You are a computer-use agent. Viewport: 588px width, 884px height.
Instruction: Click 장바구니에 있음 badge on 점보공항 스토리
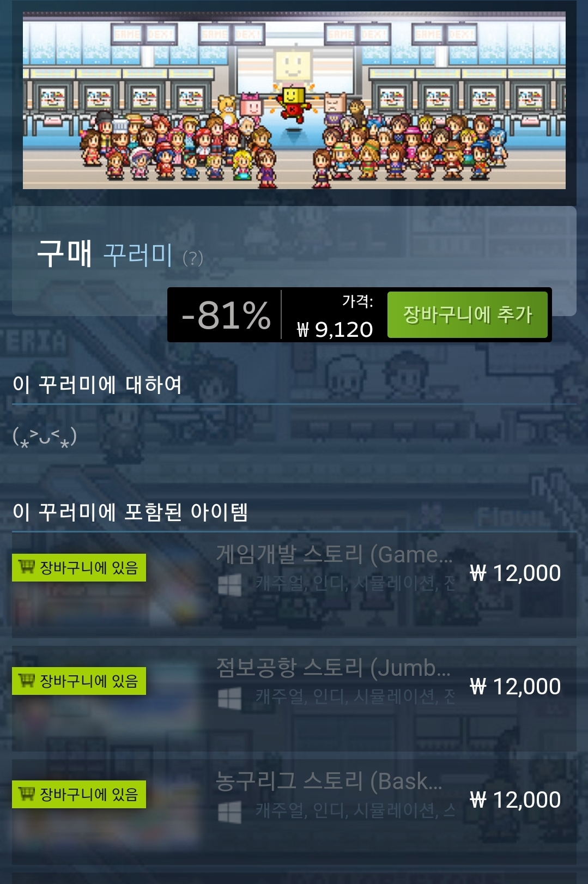tap(79, 681)
